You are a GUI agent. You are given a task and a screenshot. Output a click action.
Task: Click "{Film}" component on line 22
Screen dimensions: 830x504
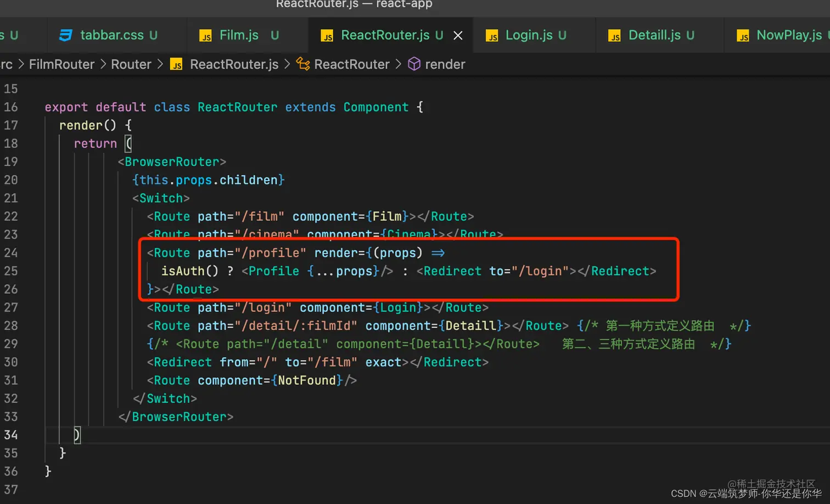click(x=387, y=216)
